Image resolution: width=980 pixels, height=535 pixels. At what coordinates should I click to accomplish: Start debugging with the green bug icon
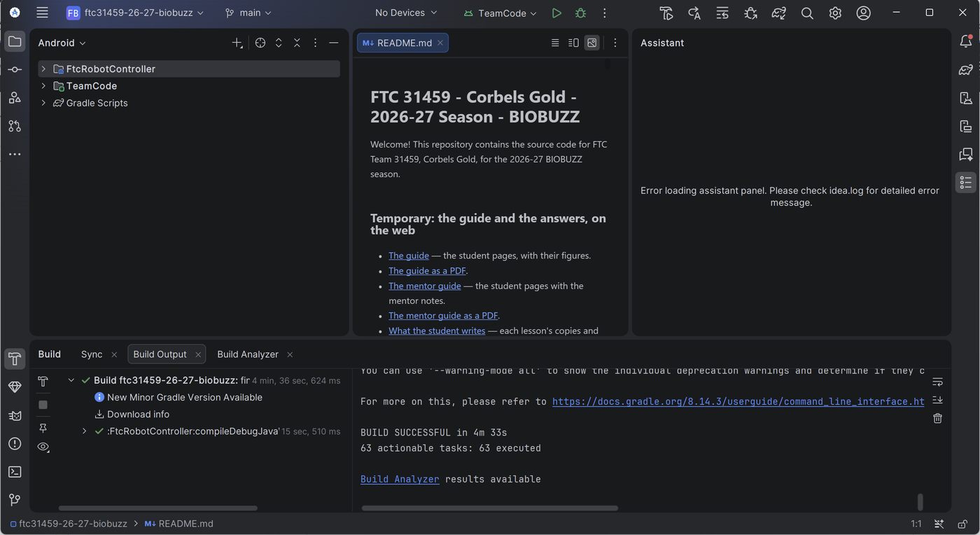click(580, 13)
